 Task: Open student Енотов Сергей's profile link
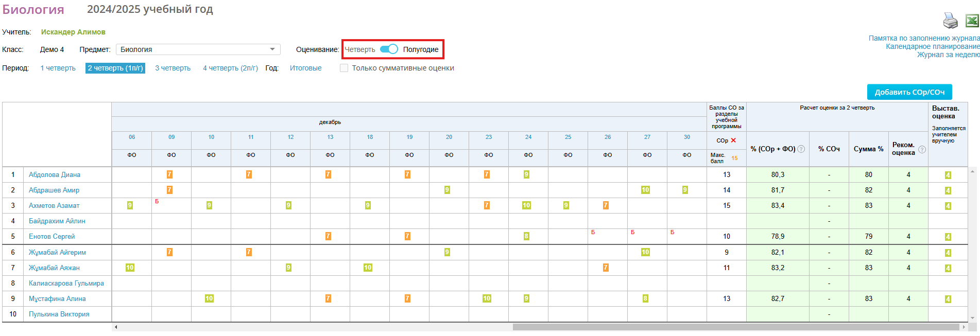click(x=51, y=237)
